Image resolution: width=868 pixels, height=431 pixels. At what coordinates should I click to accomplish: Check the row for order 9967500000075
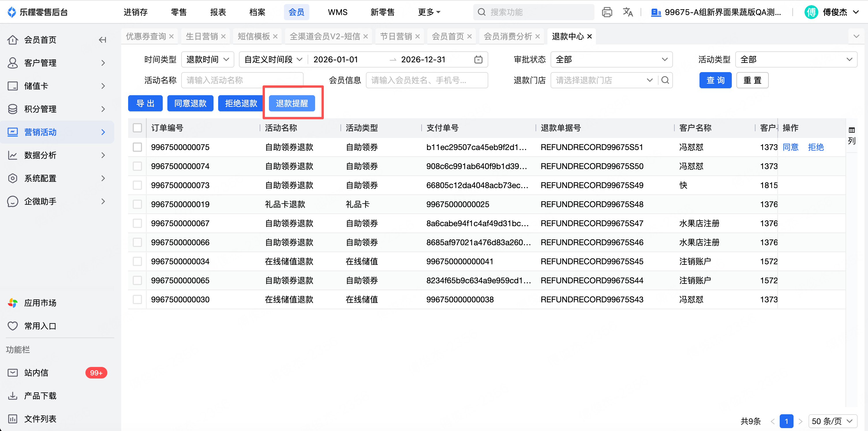coord(137,147)
